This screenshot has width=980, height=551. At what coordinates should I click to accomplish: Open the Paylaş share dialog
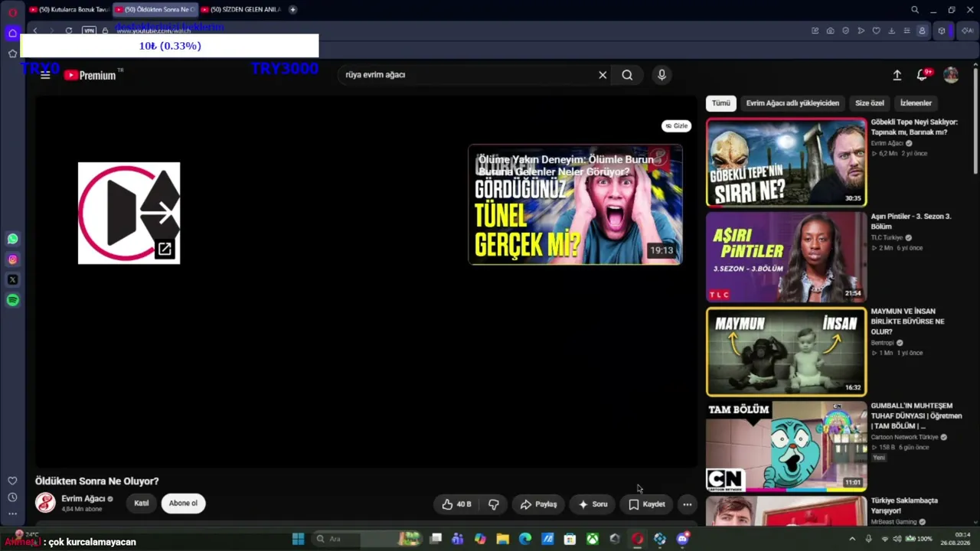click(x=539, y=504)
